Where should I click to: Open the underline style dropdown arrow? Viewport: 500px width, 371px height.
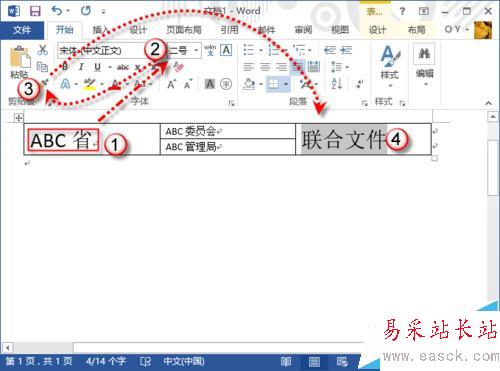[109, 67]
